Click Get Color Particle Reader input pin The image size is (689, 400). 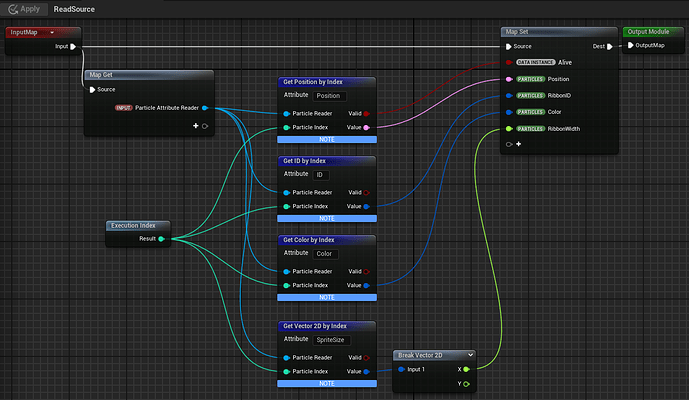286,272
